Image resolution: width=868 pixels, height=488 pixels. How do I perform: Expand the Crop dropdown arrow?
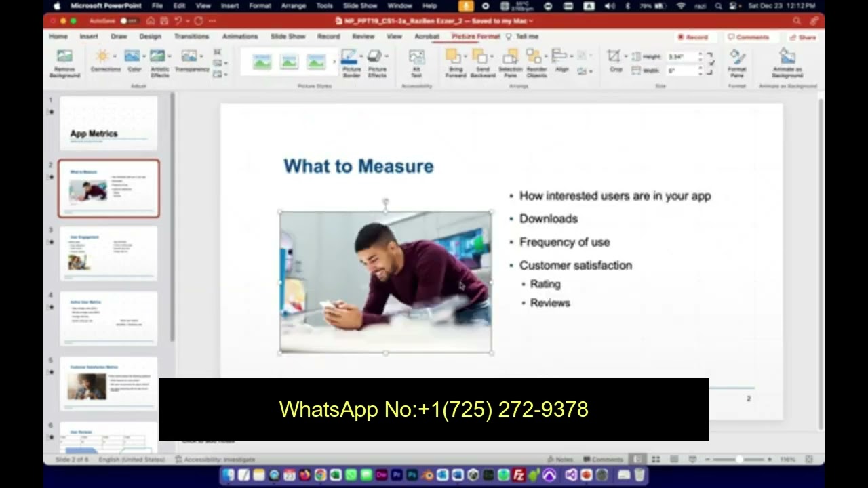(x=625, y=56)
